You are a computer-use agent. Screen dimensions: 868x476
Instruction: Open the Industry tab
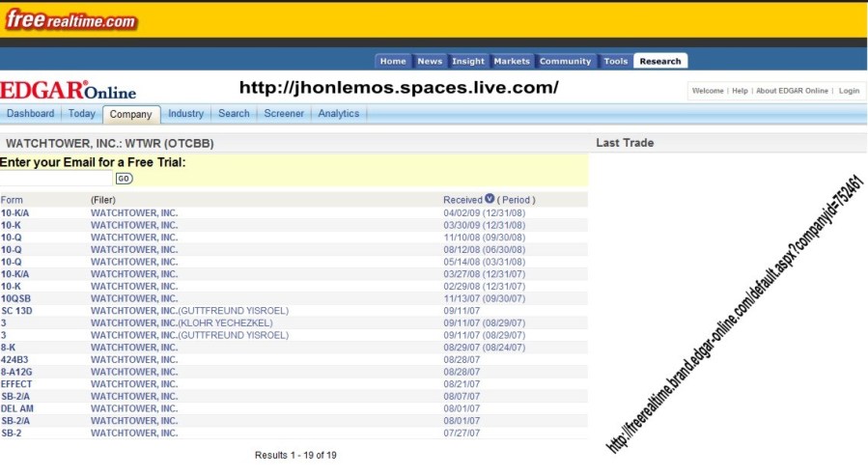(185, 114)
